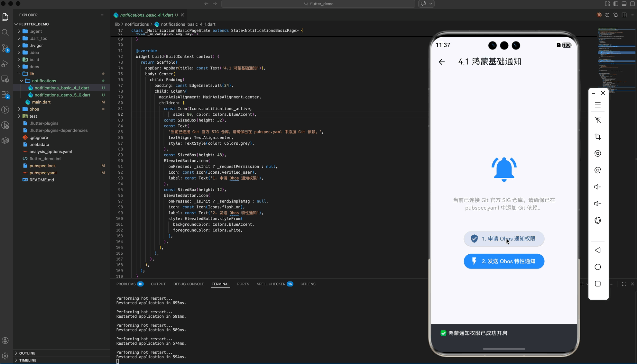This screenshot has width=637, height=364.
Task: Click the split editor icon
Action: 624,15
